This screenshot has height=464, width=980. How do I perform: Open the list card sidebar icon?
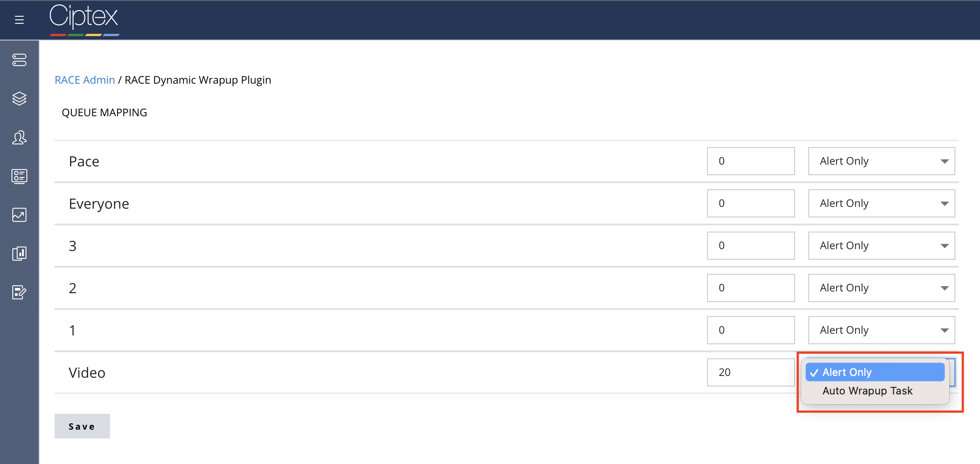point(19,176)
